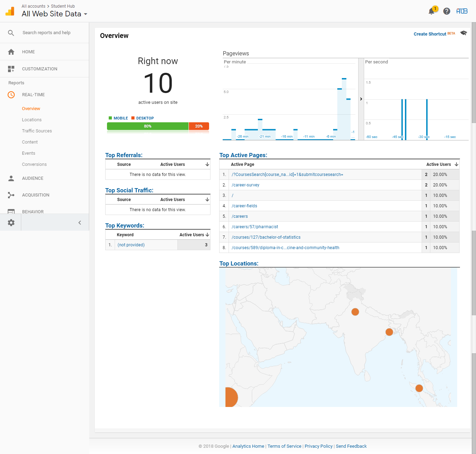The width and height of the screenshot is (476, 454).
Task: Click the green Mobile 80% bar segment
Action: (x=148, y=126)
